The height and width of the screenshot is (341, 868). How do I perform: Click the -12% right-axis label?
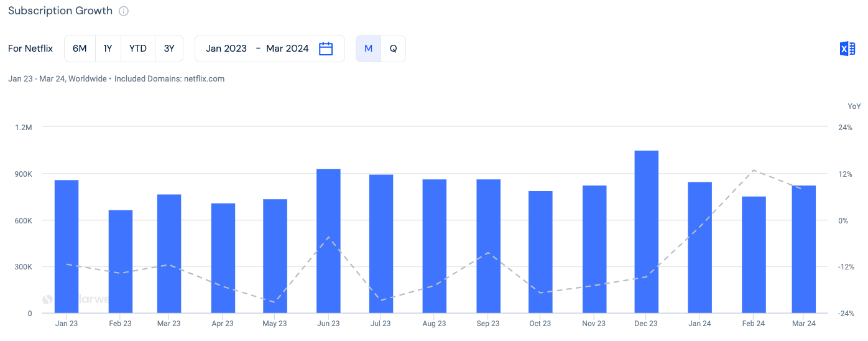[x=846, y=268]
